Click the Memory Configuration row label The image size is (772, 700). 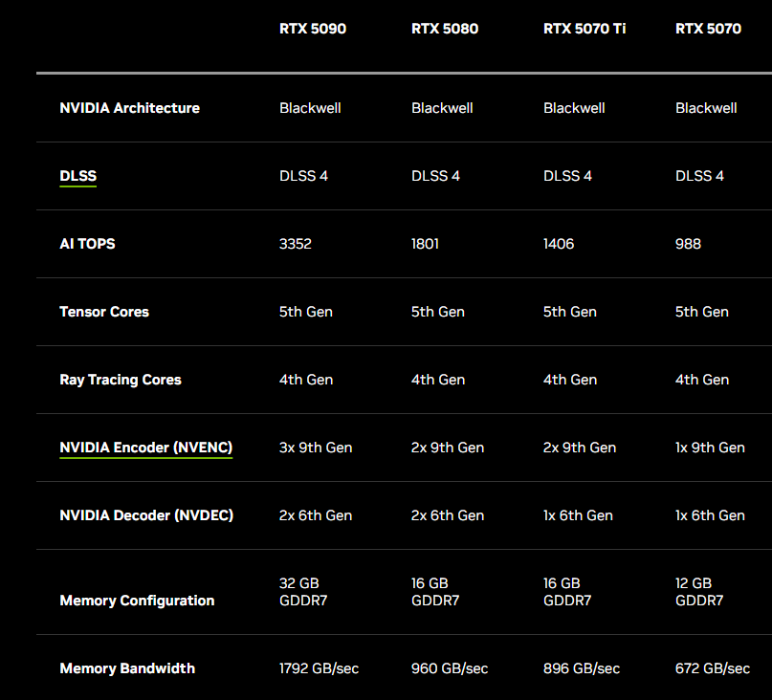pyautogui.click(x=137, y=601)
